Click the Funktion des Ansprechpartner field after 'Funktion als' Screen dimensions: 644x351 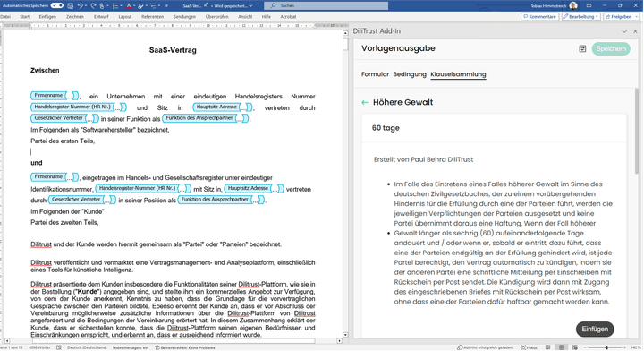pos(206,118)
